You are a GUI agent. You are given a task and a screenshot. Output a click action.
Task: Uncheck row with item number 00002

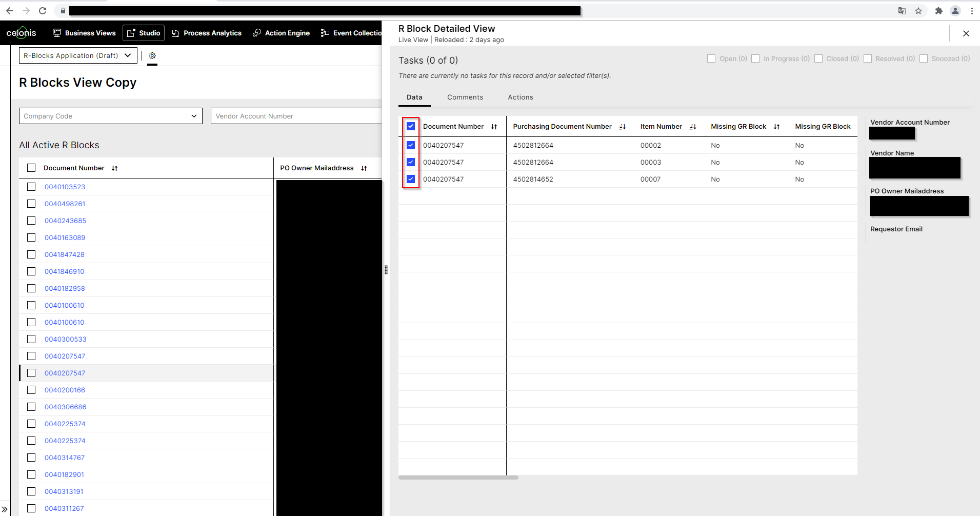pyautogui.click(x=411, y=145)
